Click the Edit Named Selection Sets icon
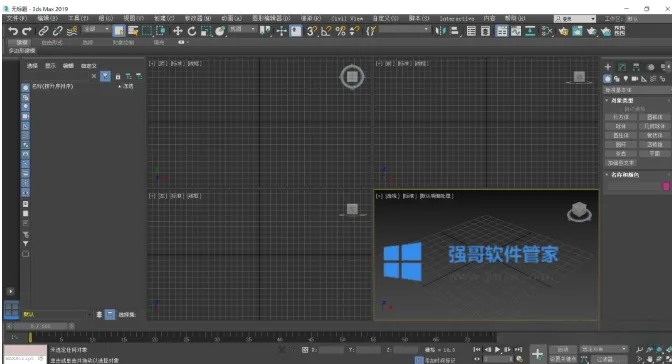Image resolution: width=672 pixels, height=364 pixels. (x=371, y=31)
